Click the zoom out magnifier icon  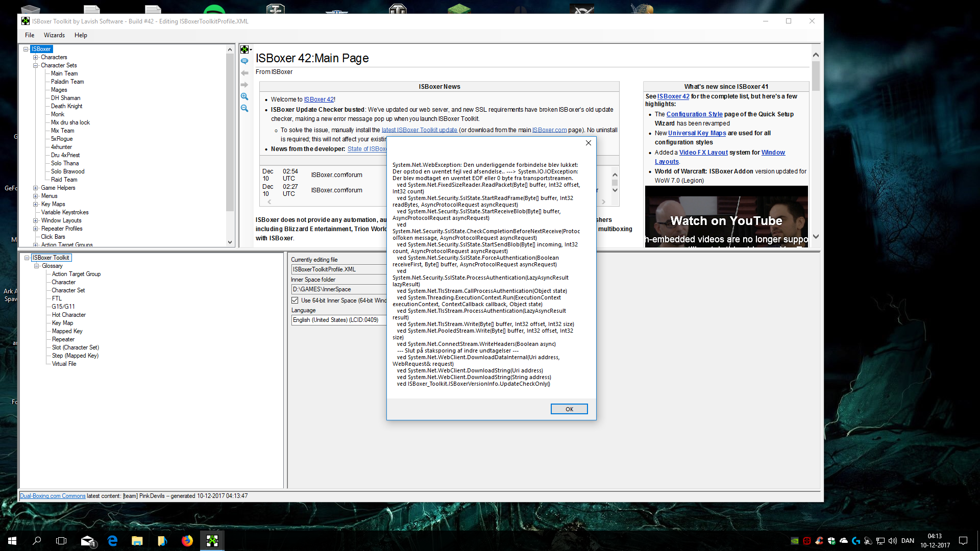coord(244,108)
